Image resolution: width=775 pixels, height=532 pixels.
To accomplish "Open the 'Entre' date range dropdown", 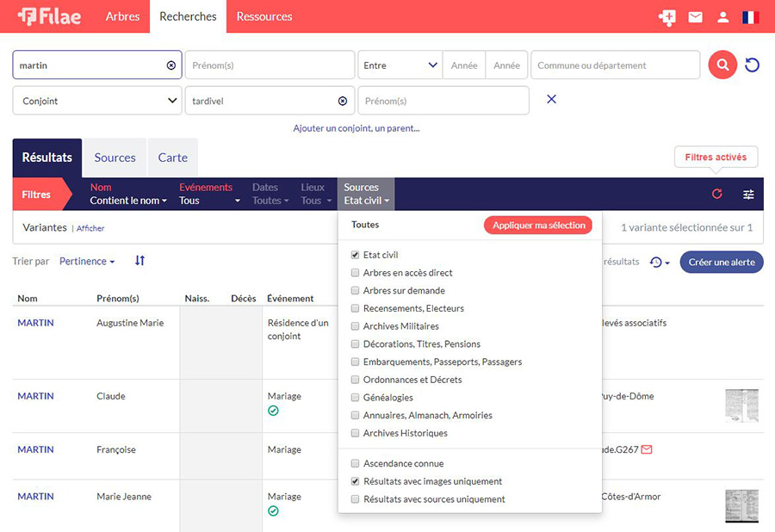I will [400, 65].
